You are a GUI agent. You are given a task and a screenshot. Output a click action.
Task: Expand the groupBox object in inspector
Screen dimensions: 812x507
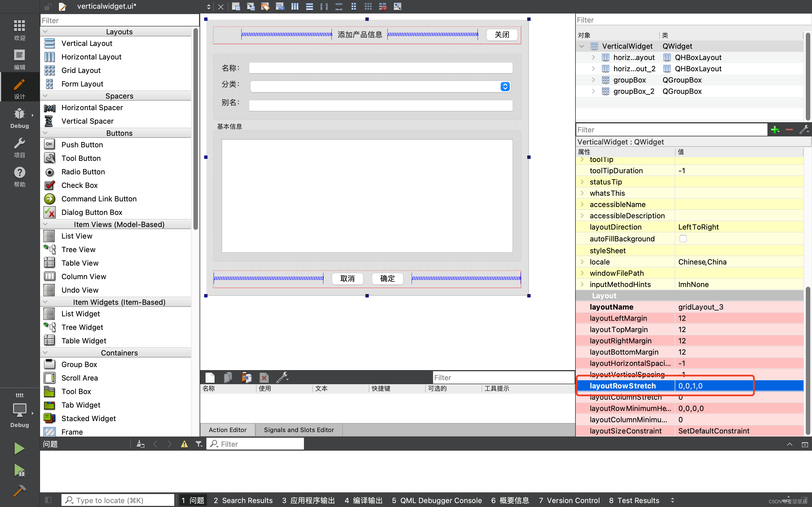593,80
